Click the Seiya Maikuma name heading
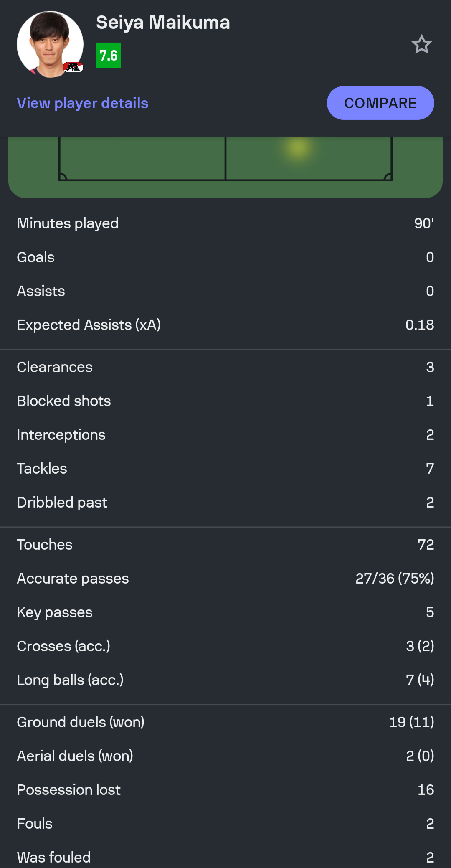This screenshot has height=868, width=451. pos(163,23)
